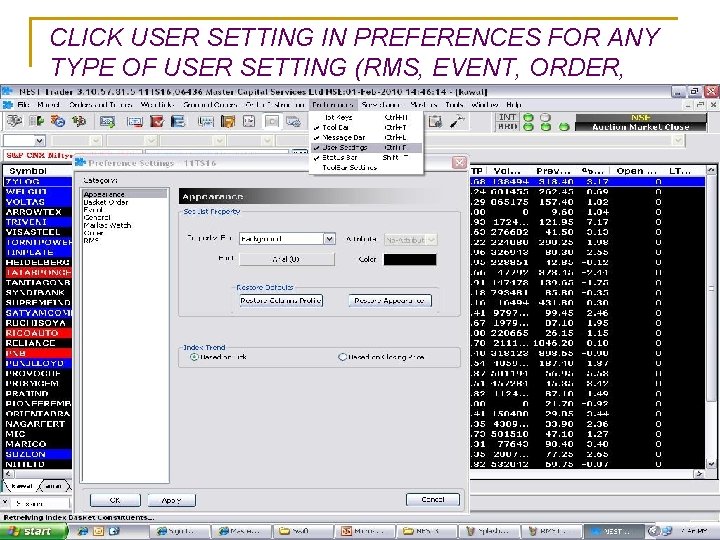Click the blue refresh toolbar icon

coord(58,121)
